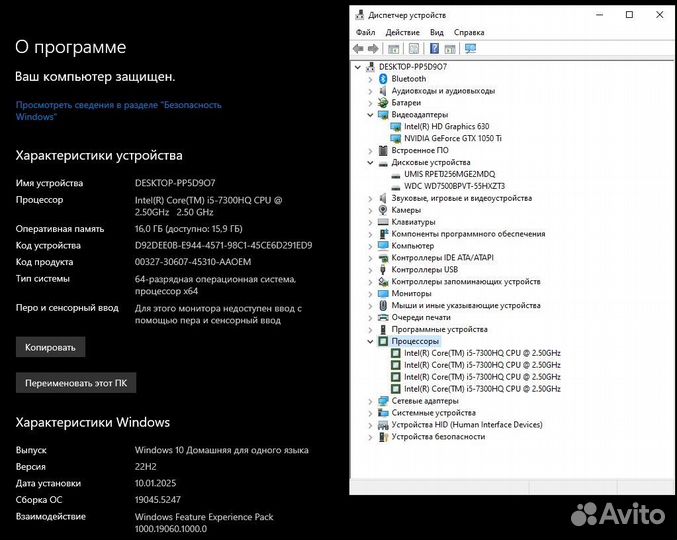Click the Intel(R) HD Graphics 630 device icon
Screen dimensions: 677x540
[395, 127]
